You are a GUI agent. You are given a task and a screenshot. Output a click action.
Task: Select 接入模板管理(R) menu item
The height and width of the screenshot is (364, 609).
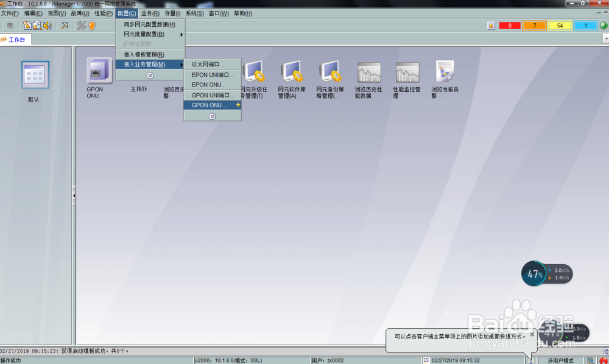click(x=150, y=54)
